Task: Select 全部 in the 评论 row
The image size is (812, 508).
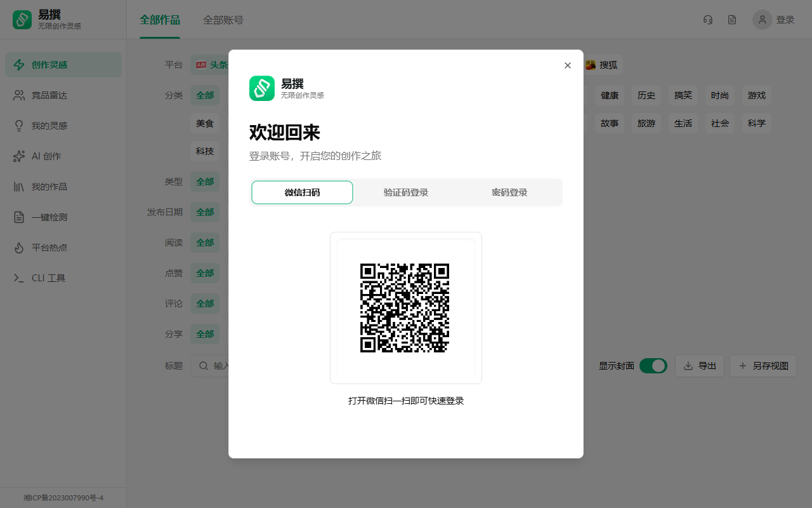Action: pyautogui.click(x=205, y=304)
